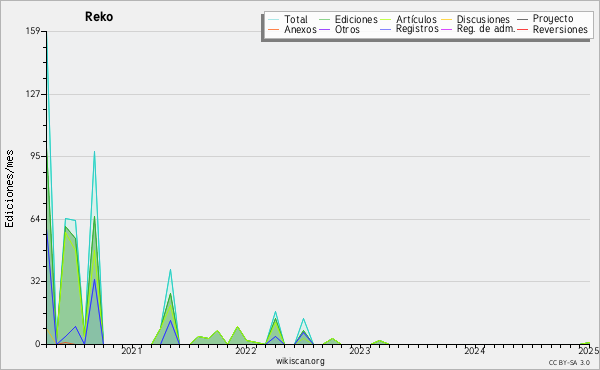600x370 pixels.
Task: Click the red Reversiones legend color line
Action: (x=522, y=29)
